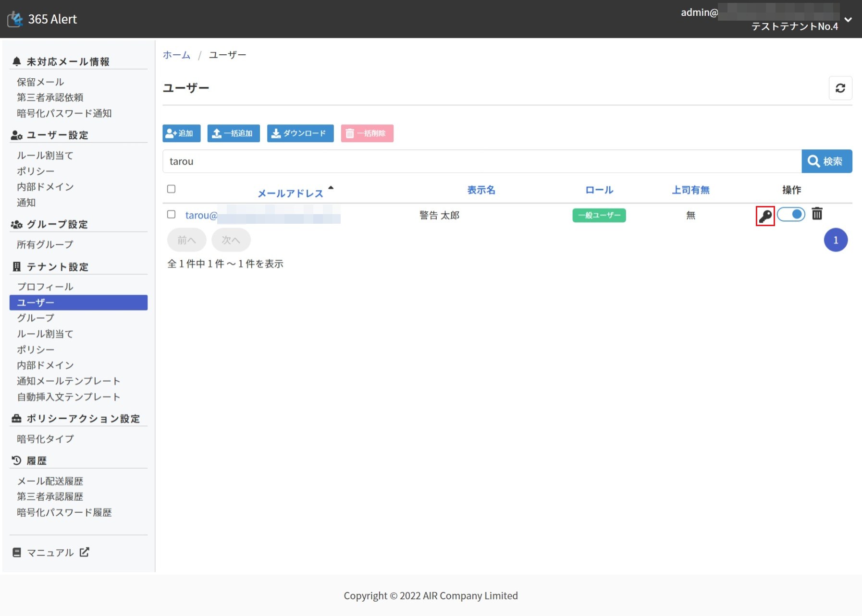Toggle the tarou user enabled switch
The image size is (862, 616).
[791, 214]
